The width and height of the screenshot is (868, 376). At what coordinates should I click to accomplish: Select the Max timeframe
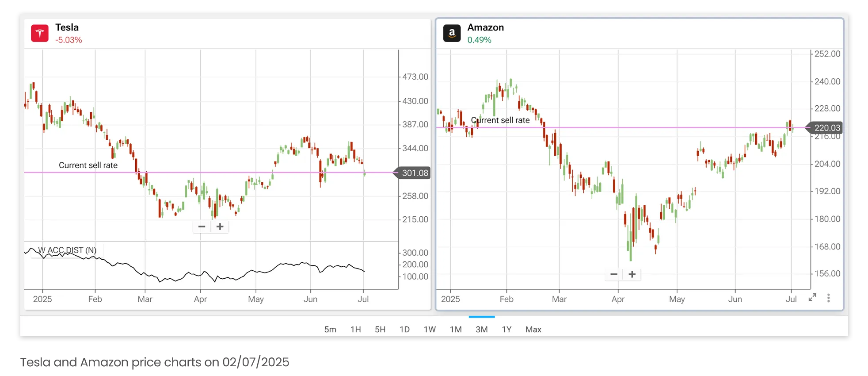point(533,329)
